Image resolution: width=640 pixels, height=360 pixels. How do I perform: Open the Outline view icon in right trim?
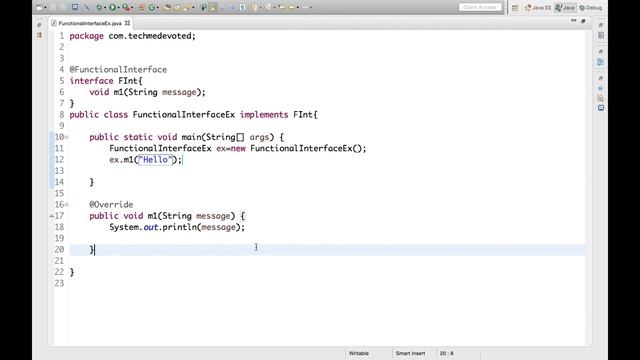[601, 36]
